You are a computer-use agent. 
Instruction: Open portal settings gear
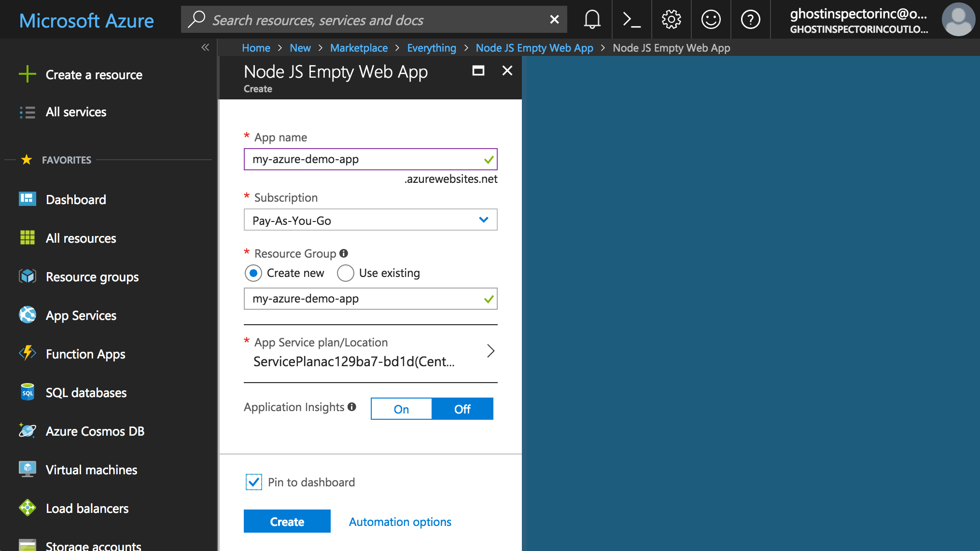point(671,19)
